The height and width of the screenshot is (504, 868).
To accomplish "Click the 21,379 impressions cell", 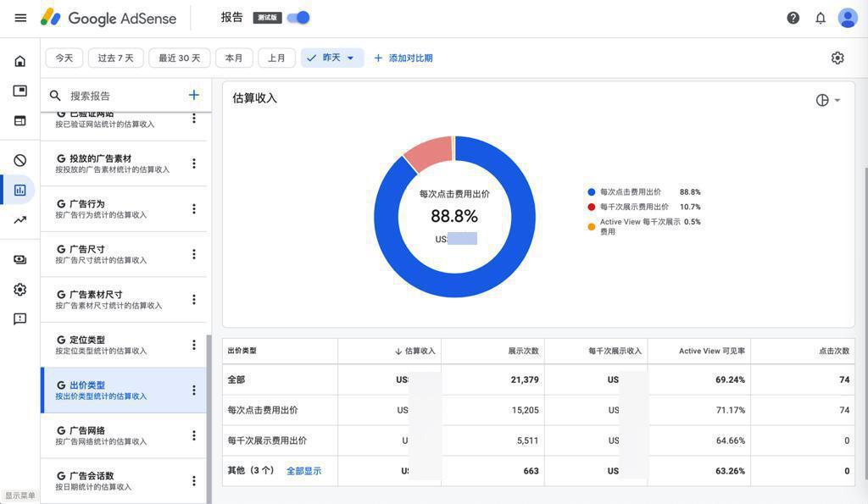I will click(525, 379).
